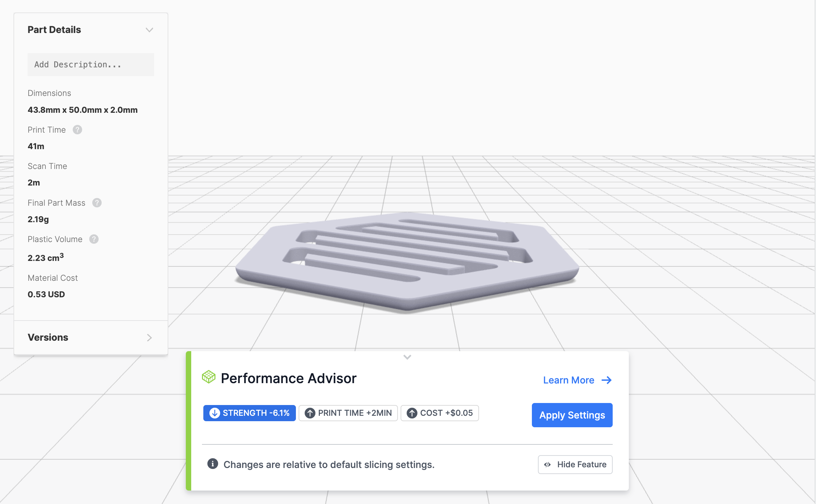Open the Versions section
Screen dimensions: 816x504
click(x=48, y=337)
